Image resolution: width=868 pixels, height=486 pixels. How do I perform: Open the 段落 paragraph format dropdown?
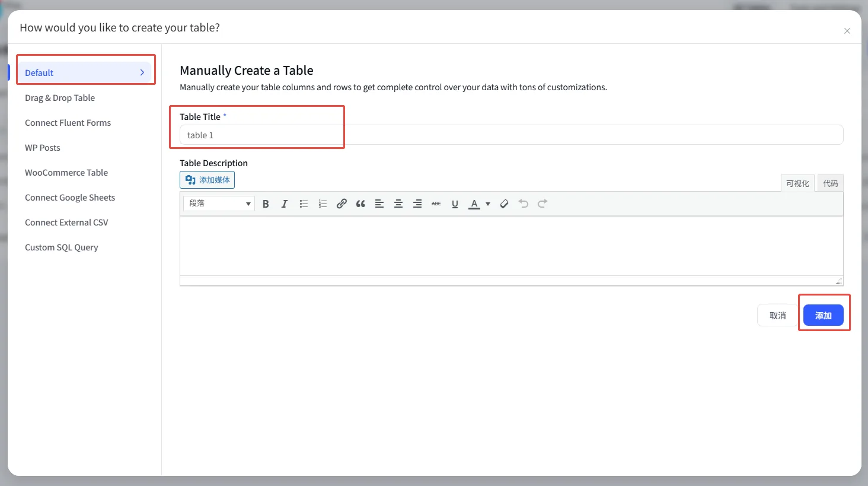219,204
